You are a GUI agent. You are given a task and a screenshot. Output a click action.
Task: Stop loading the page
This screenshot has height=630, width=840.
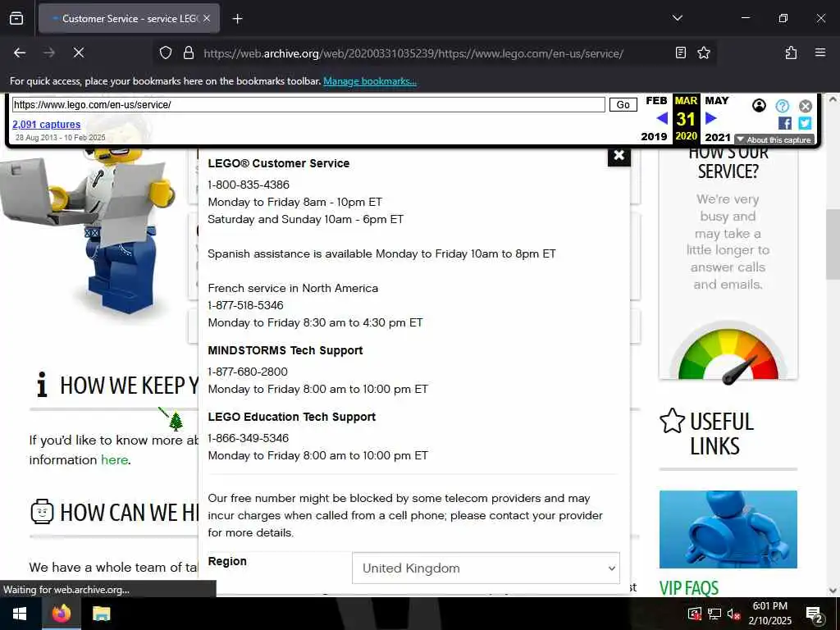click(x=78, y=52)
